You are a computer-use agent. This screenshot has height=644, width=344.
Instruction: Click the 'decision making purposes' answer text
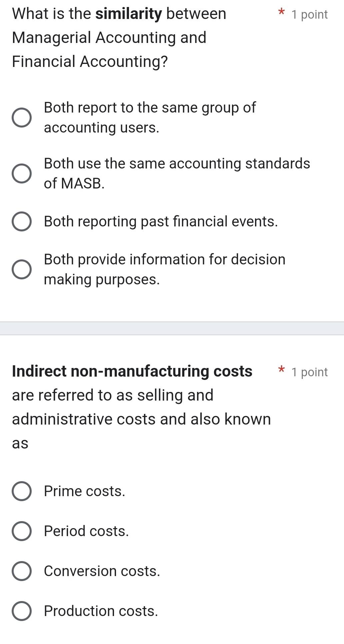pos(164,269)
